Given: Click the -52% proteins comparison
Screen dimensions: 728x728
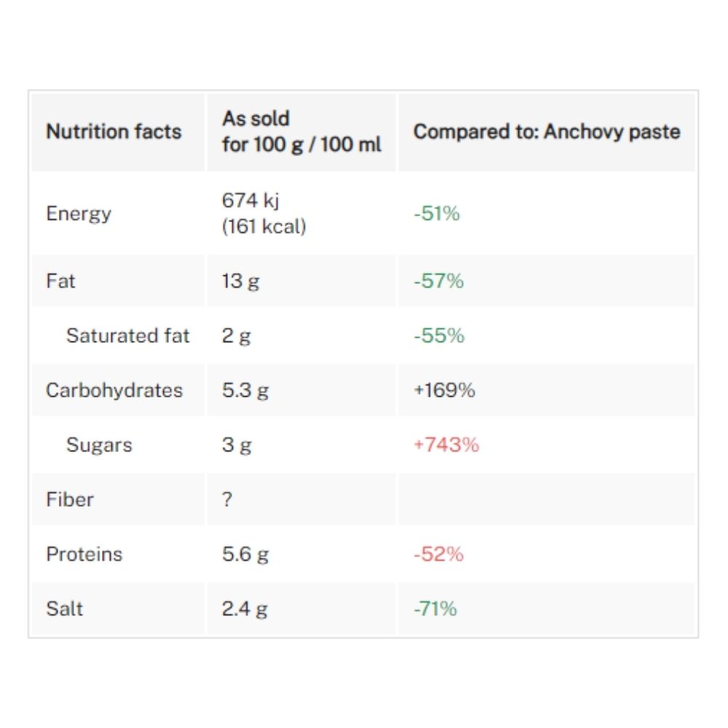Looking at the screenshot, I should tap(438, 554).
